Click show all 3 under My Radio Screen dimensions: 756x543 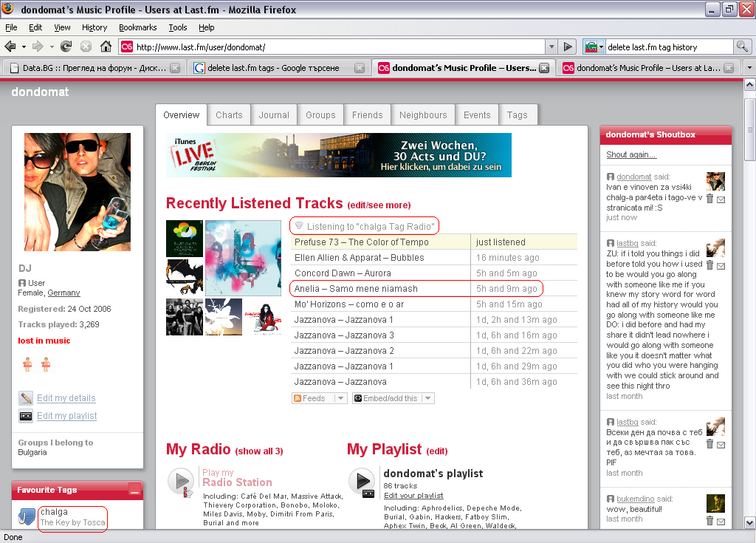[259, 451]
